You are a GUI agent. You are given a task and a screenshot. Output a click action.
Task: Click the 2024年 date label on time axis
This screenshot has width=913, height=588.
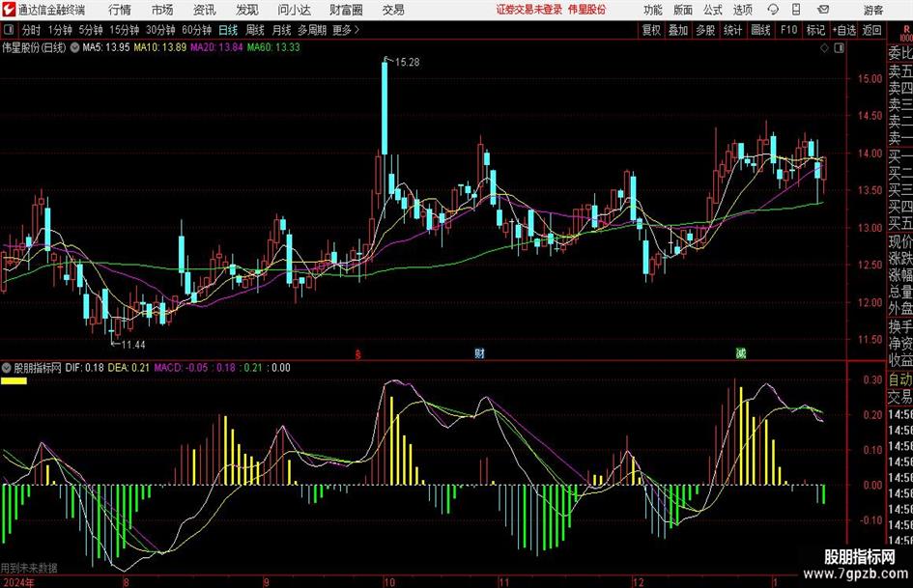[x=18, y=582]
